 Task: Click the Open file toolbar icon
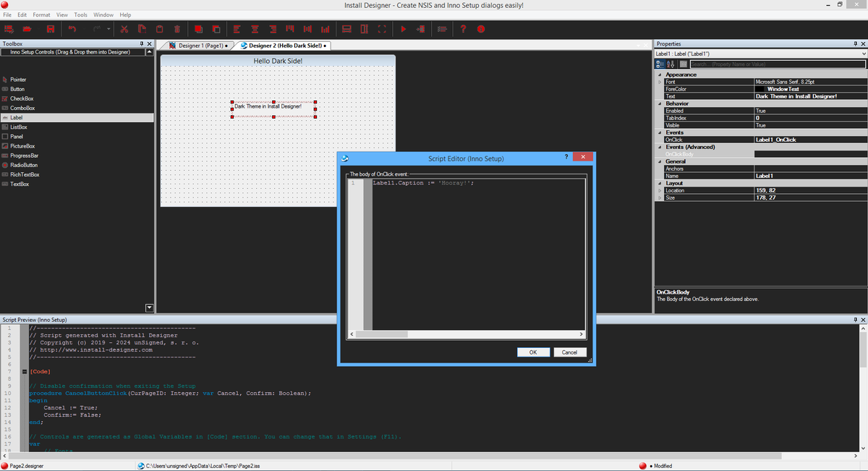click(27, 29)
